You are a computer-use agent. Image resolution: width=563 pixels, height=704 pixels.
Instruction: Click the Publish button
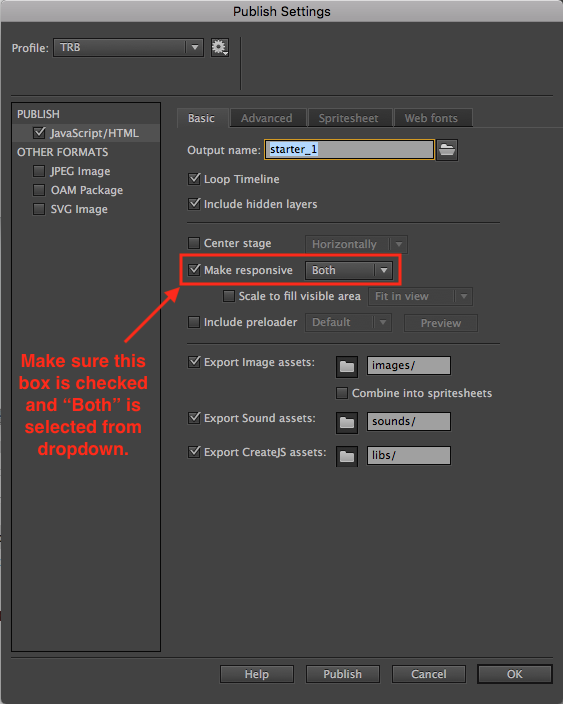[x=343, y=674]
